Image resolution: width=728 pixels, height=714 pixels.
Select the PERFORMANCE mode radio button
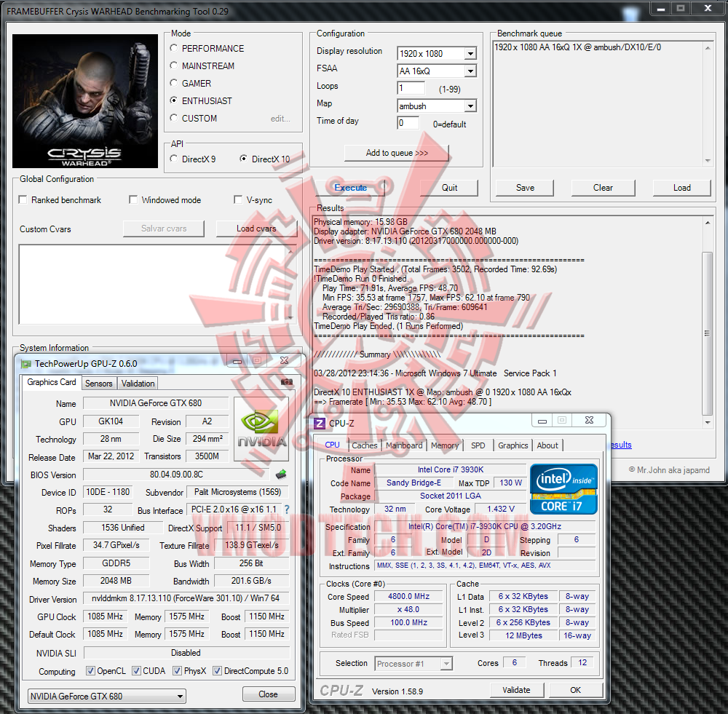tap(174, 48)
